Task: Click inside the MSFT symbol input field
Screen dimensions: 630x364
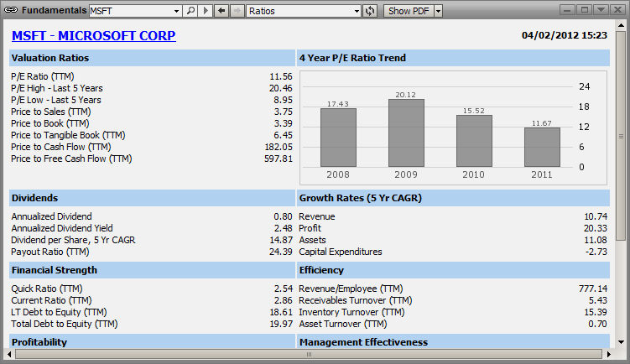Action: [x=131, y=11]
